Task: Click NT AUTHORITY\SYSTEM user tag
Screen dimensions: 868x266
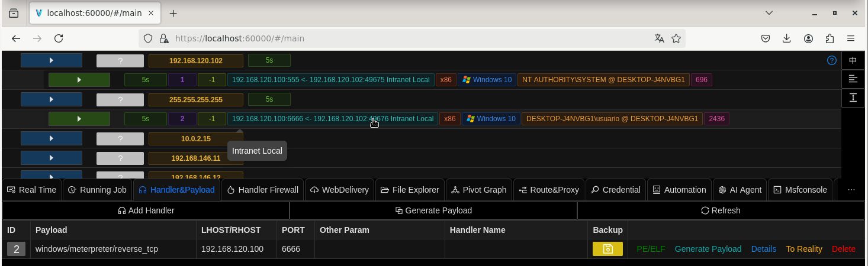Action: pyautogui.click(x=603, y=79)
